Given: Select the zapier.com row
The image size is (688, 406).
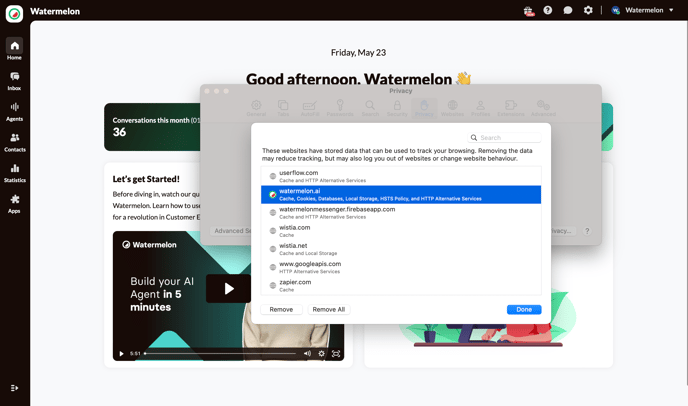Looking at the screenshot, I should pyautogui.click(x=401, y=286).
